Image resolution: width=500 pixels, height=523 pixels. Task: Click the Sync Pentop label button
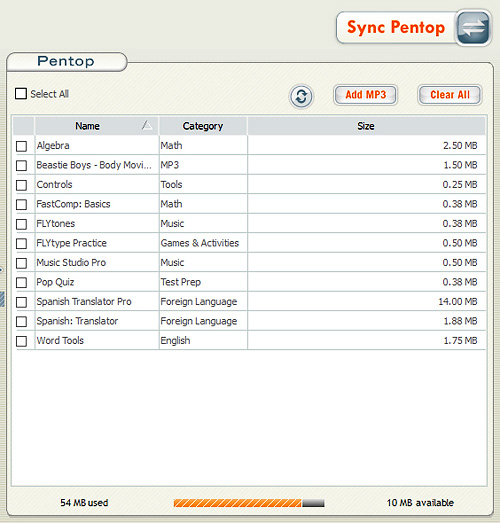click(396, 27)
